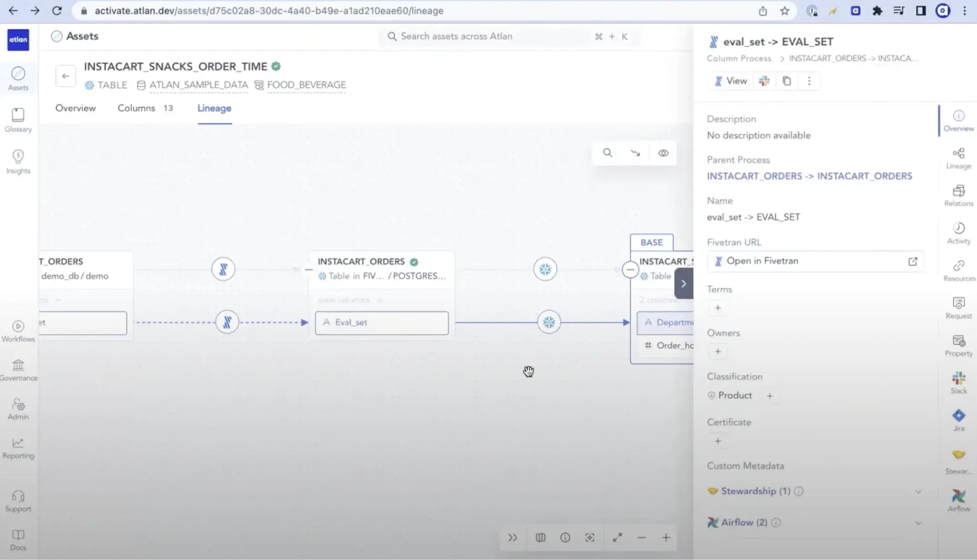Fit the graph to screen

[x=589, y=537]
